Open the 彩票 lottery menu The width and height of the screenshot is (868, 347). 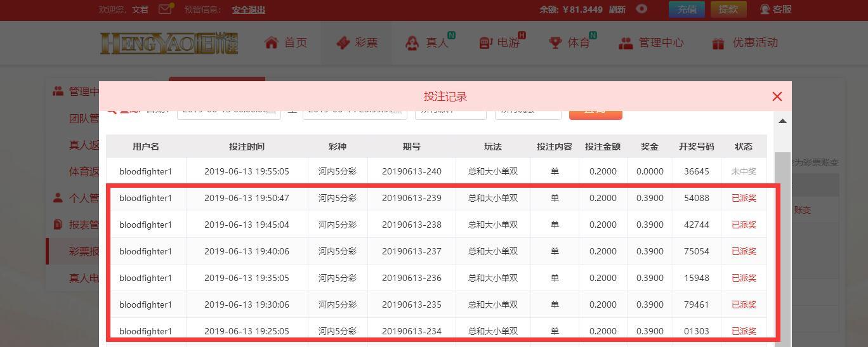click(357, 43)
